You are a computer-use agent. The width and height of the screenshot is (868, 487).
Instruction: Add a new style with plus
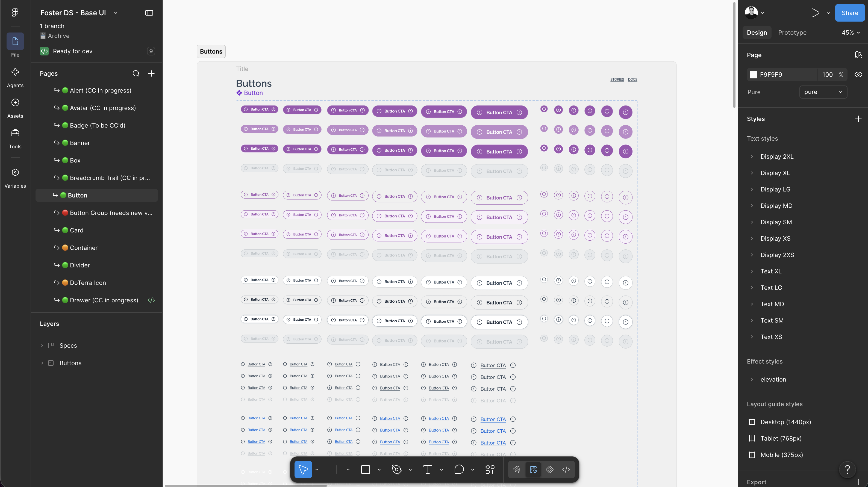[858, 119]
